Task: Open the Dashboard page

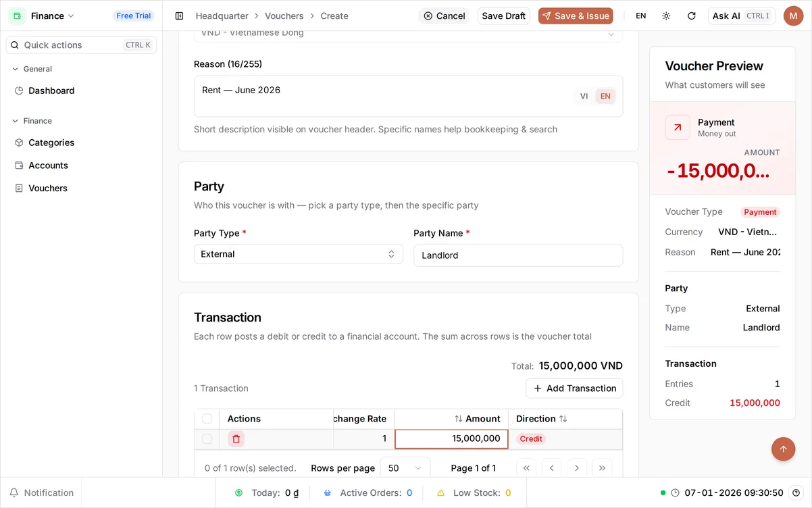Action: click(51, 91)
